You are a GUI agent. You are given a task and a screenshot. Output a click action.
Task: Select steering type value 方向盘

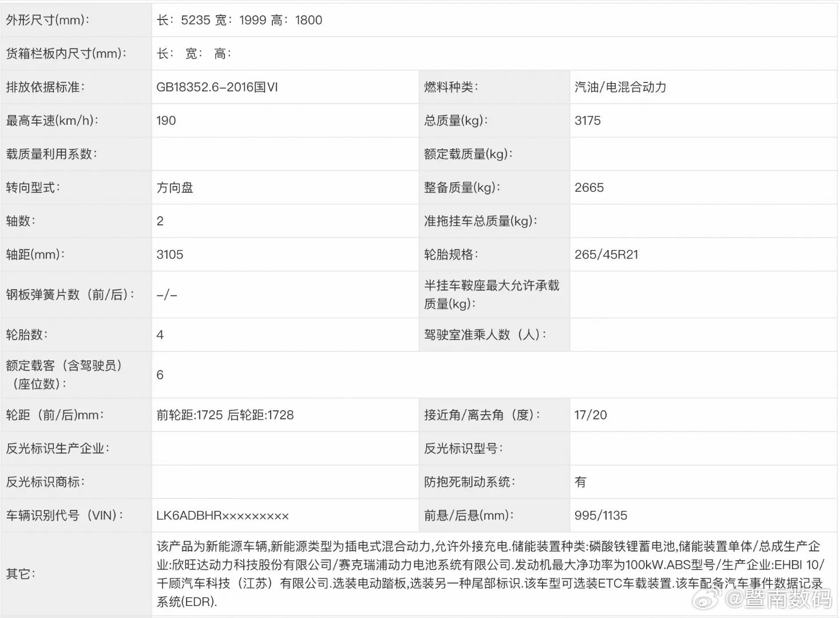click(x=175, y=188)
